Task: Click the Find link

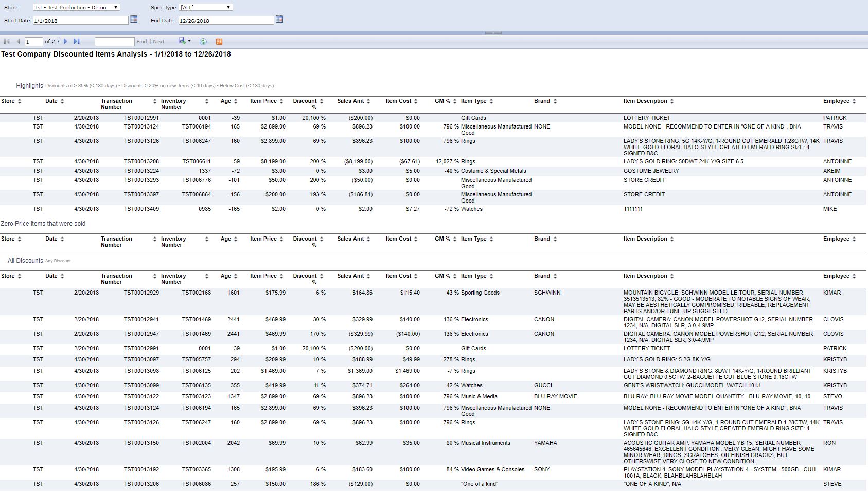Action: (x=141, y=42)
